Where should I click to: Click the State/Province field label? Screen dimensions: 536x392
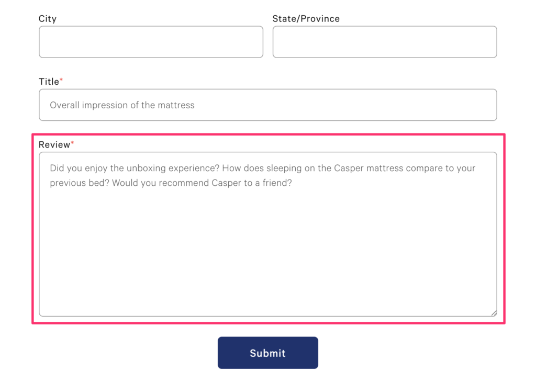tap(306, 18)
